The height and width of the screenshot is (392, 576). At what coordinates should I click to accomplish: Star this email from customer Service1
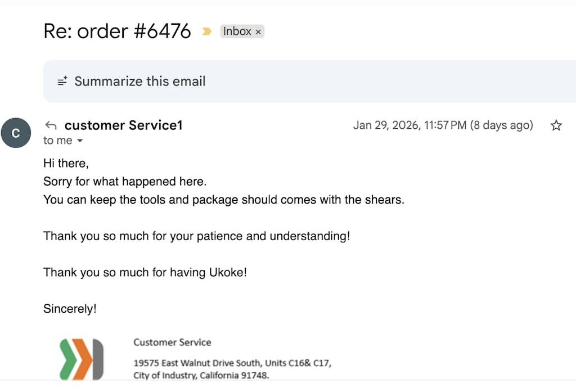556,125
